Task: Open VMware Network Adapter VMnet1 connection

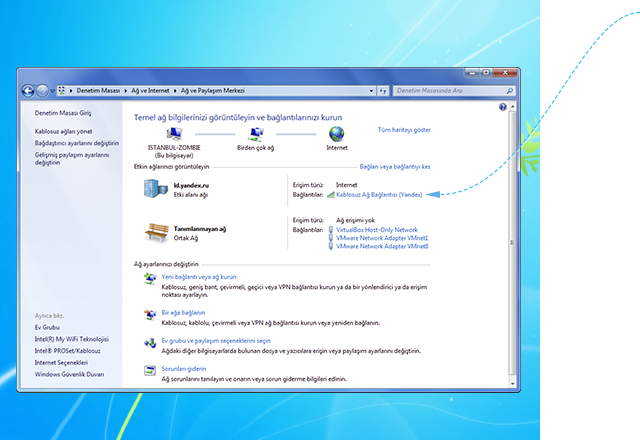Action: (x=382, y=238)
